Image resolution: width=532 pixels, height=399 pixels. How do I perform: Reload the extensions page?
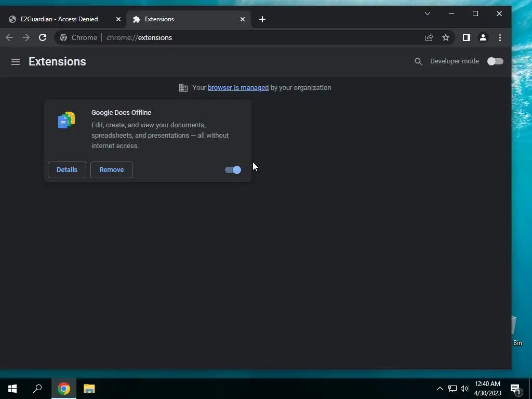(x=43, y=37)
